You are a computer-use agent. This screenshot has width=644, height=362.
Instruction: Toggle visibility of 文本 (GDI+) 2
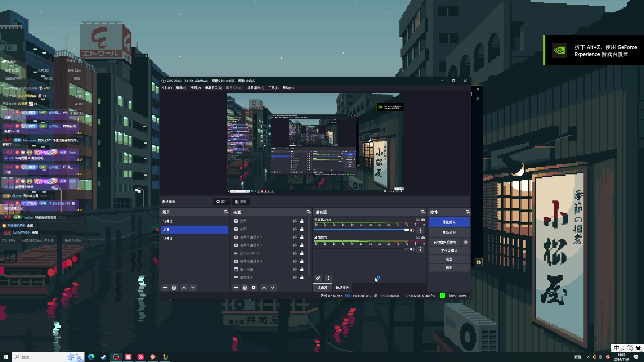294,253
